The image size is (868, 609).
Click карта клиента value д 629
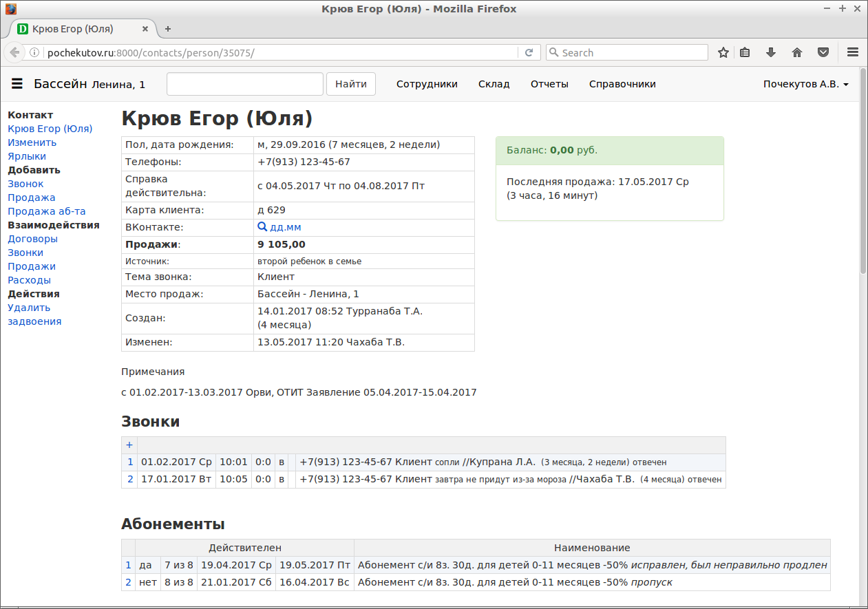pos(271,210)
